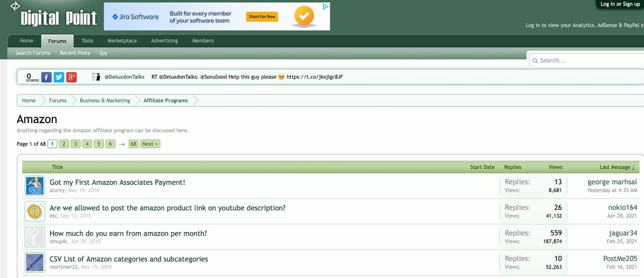The width and height of the screenshot is (644, 278).
Task: Open PostMe205 last poster profile
Action: click(x=620, y=258)
